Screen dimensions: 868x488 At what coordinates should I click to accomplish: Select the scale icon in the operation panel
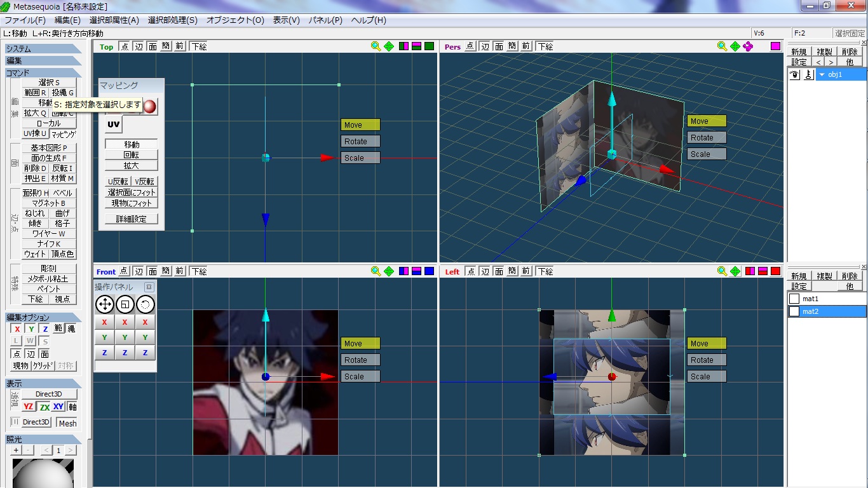point(125,304)
